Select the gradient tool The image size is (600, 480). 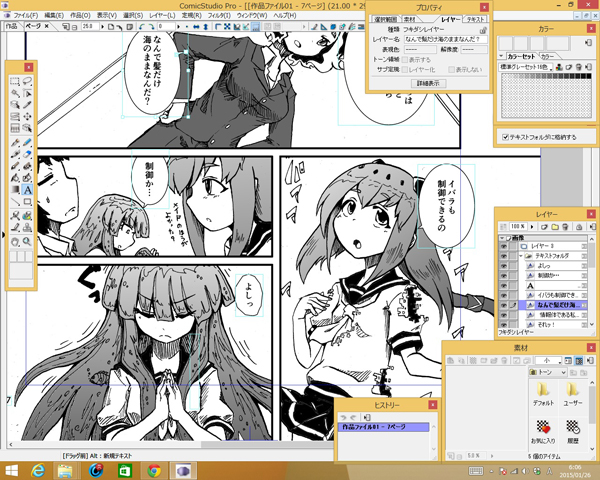(15, 189)
